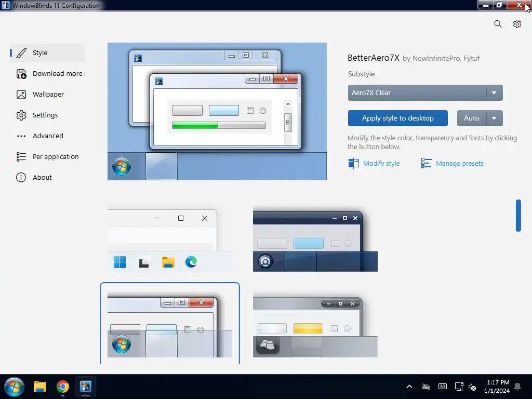Screen dimensions: 532x399
Task: Open File Explorer from the taskbar
Action: (39, 387)
